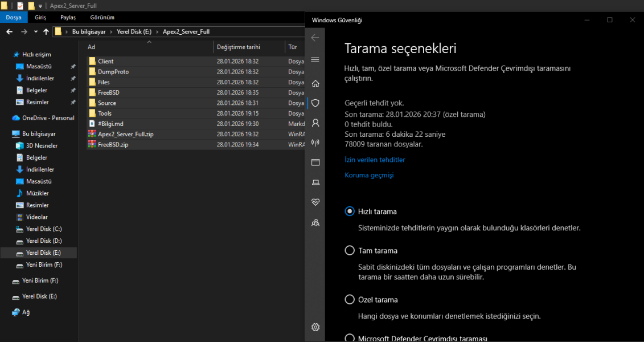Open App & browser control icon
The width and height of the screenshot is (644, 342).
[x=315, y=162]
